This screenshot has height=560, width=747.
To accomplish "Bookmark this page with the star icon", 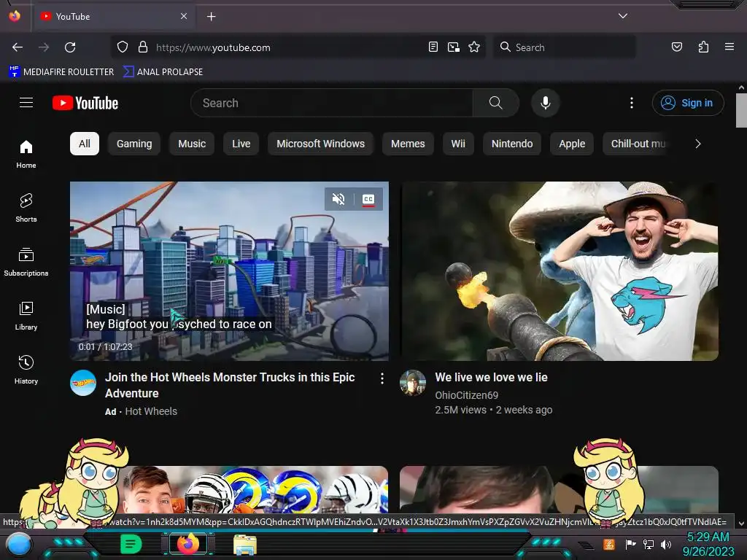I will point(474,47).
